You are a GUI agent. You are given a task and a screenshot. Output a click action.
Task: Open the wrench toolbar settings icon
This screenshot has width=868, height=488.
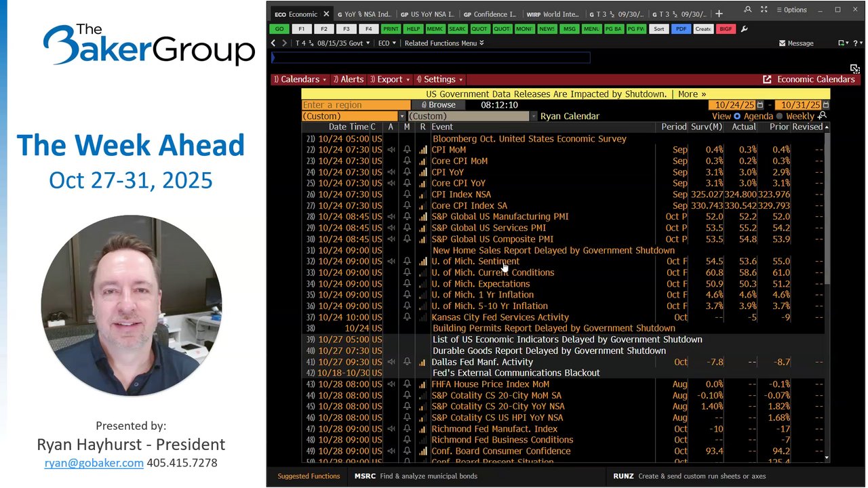tap(744, 29)
